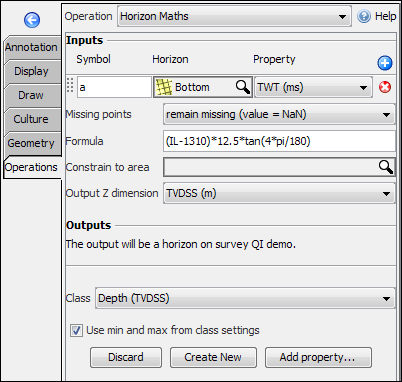The height and width of the screenshot is (382, 402).
Task: Grab the row handle dots beside symbol a
Action: tap(70, 86)
